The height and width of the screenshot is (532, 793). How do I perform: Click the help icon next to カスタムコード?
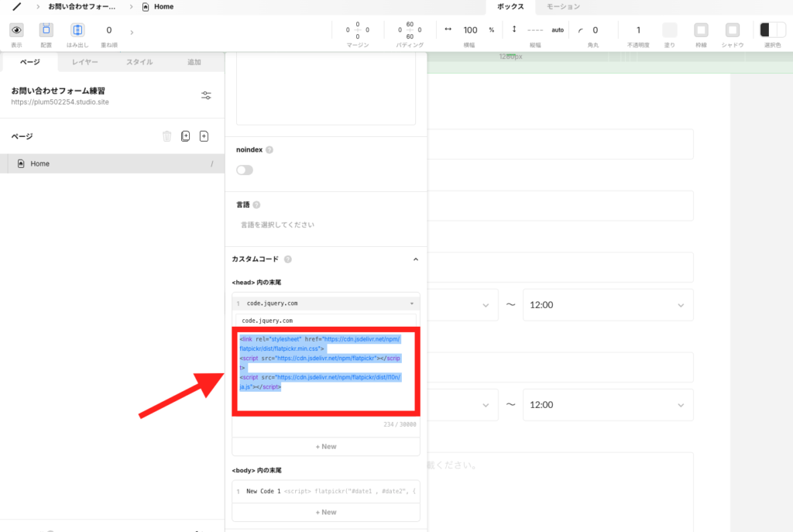point(288,259)
